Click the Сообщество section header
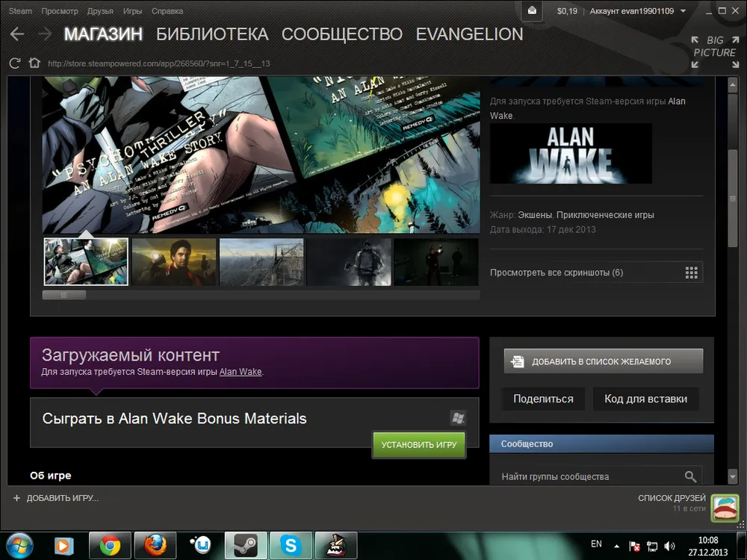This screenshot has width=747, height=560. coord(601,444)
